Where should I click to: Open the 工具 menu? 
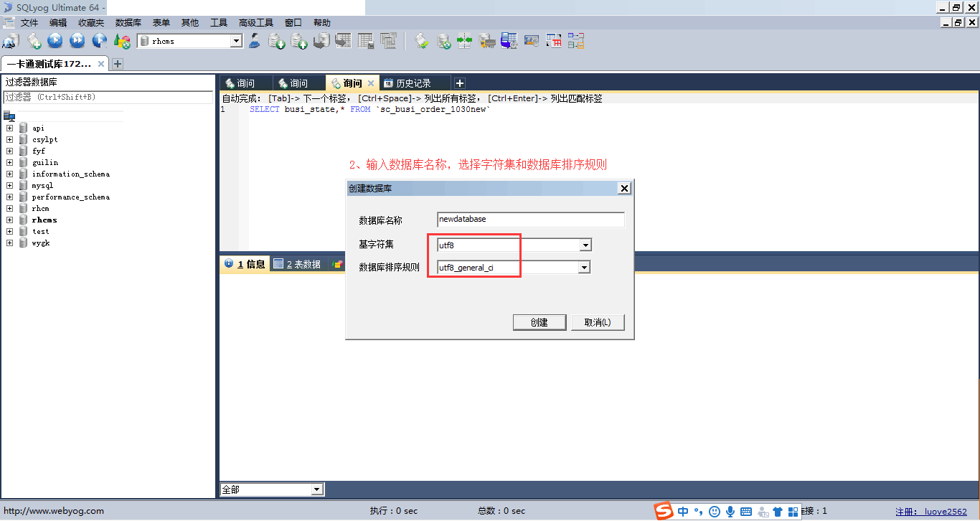(x=219, y=23)
